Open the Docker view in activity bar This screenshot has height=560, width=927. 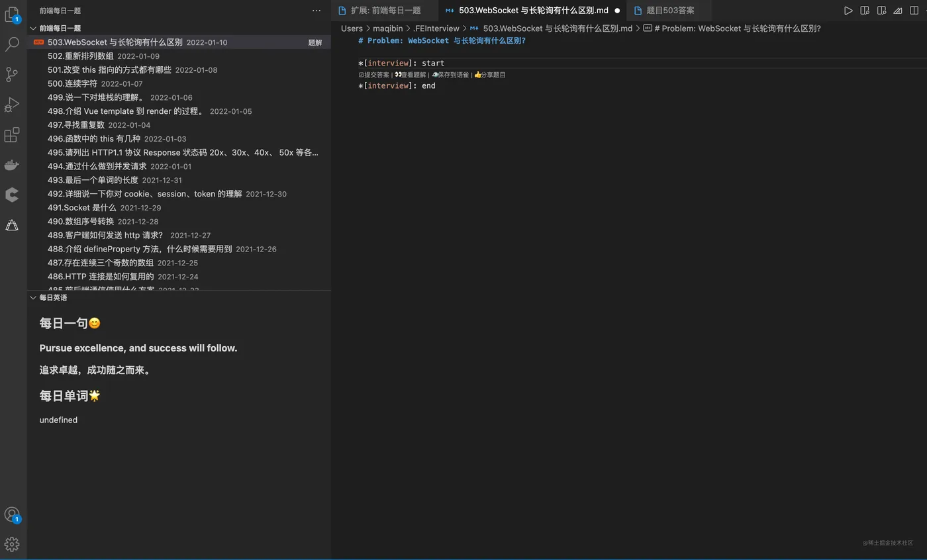(11, 165)
